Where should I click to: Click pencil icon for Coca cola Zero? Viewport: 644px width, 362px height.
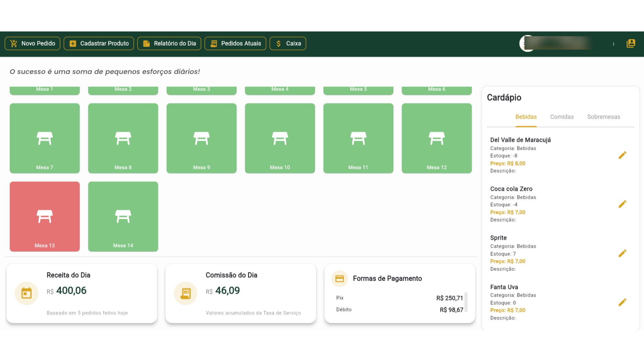(622, 204)
